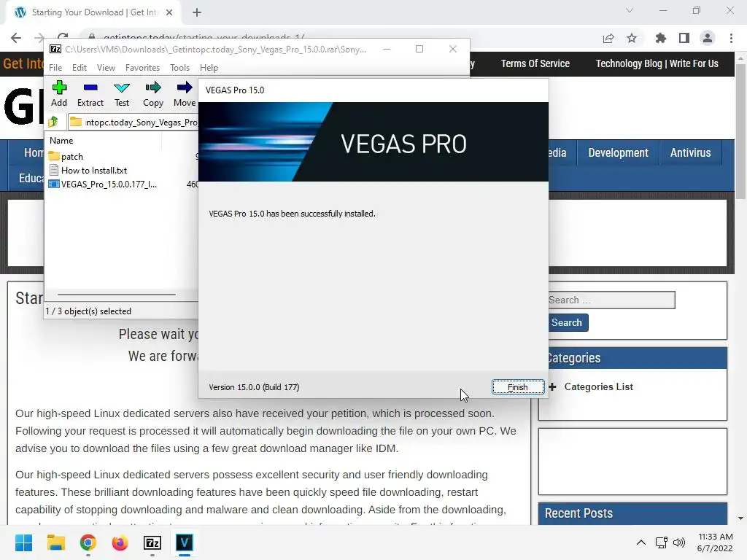Switch to Chrome from taskbar
This screenshot has width=747, height=560.
pyautogui.click(x=88, y=542)
